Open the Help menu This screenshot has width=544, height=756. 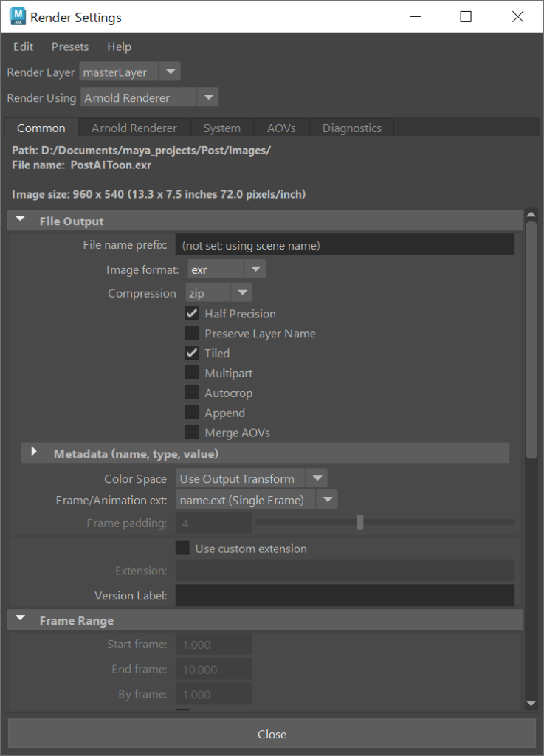[x=119, y=47]
